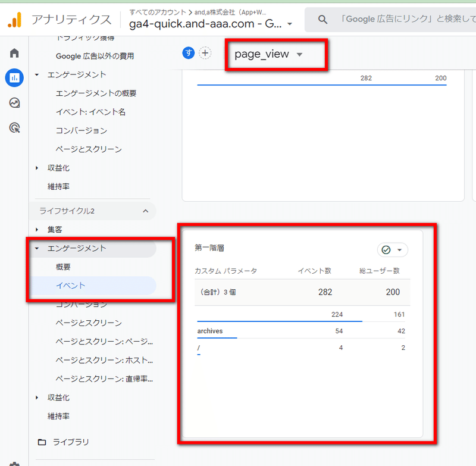
Task: Click the 総ユーザー数 column header
Action: 379,271
